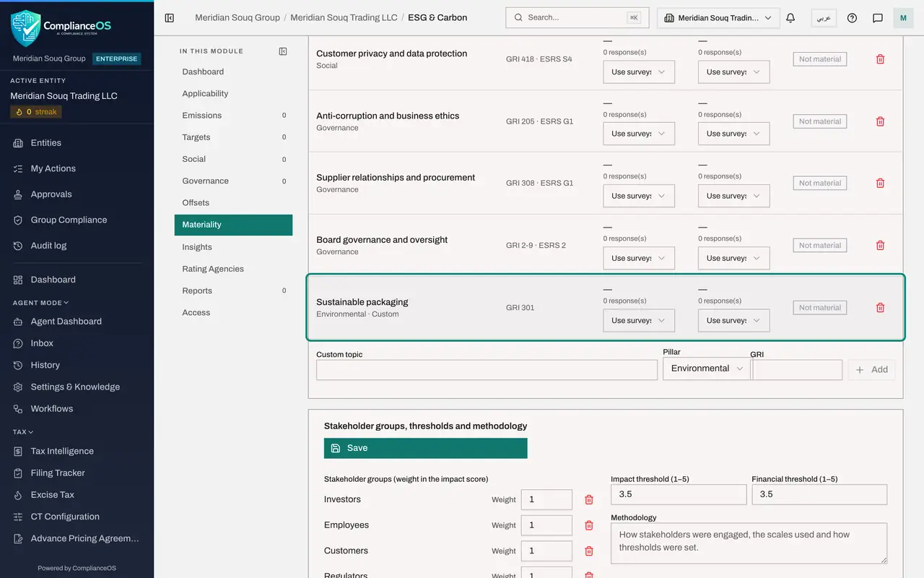Collapse the In This Module panel
The image size is (924, 578).
[283, 51]
